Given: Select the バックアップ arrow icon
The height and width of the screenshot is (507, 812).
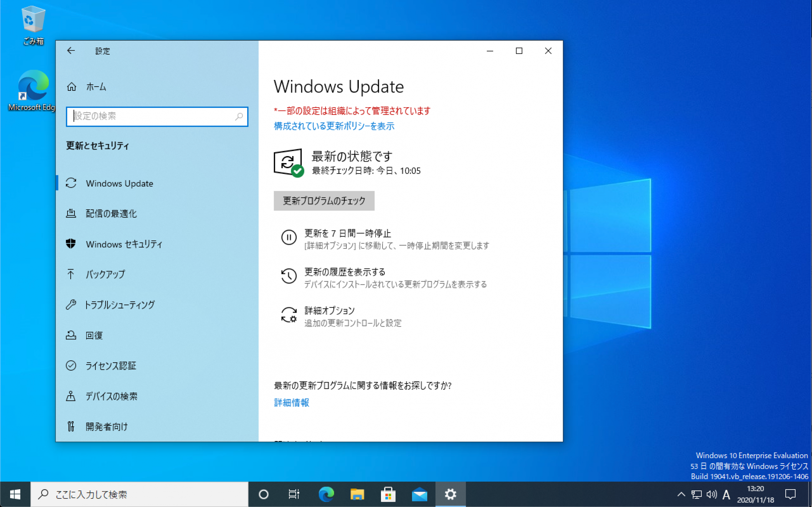Looking at the screenshot, I should [71, 274].
